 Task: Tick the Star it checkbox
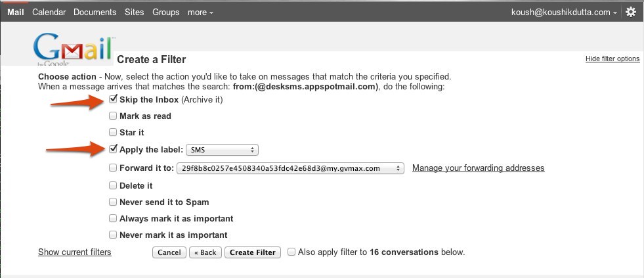point(114,133)
